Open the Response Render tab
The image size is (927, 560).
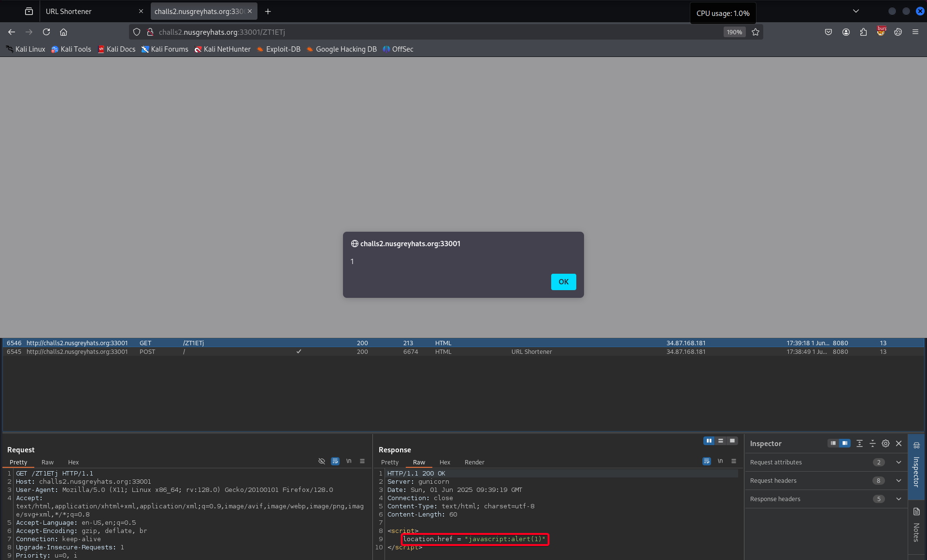pyautogui.click(x=474, y=462)
